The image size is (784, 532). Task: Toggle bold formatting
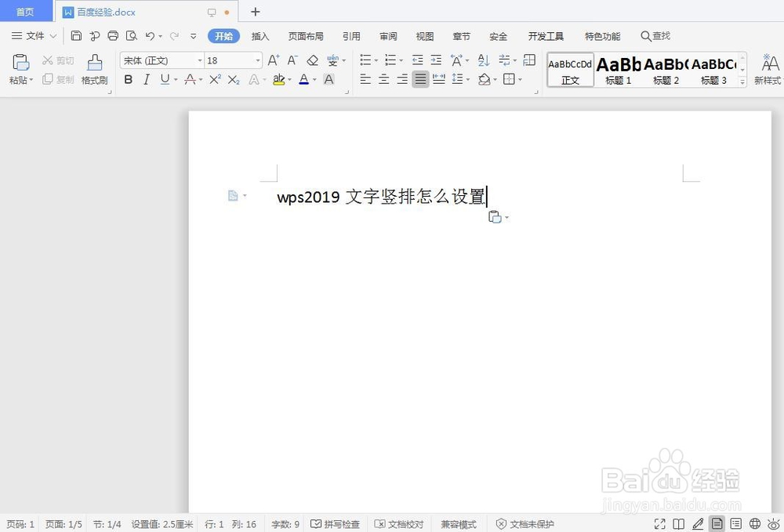pyautogui.click(x=129, y=79)
